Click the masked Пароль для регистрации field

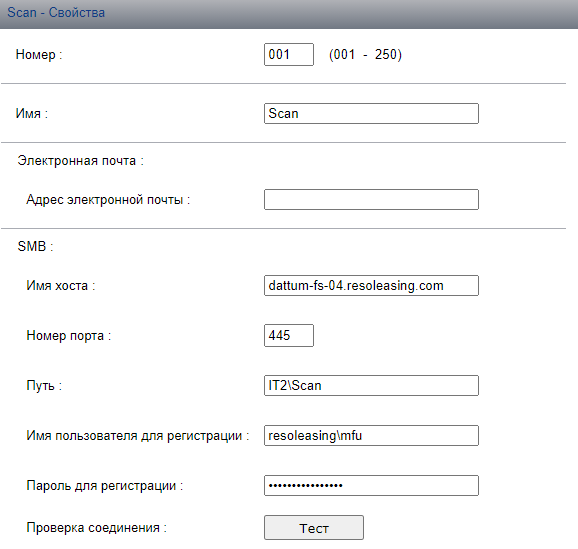pyautogui.click(x=371, y=486)
